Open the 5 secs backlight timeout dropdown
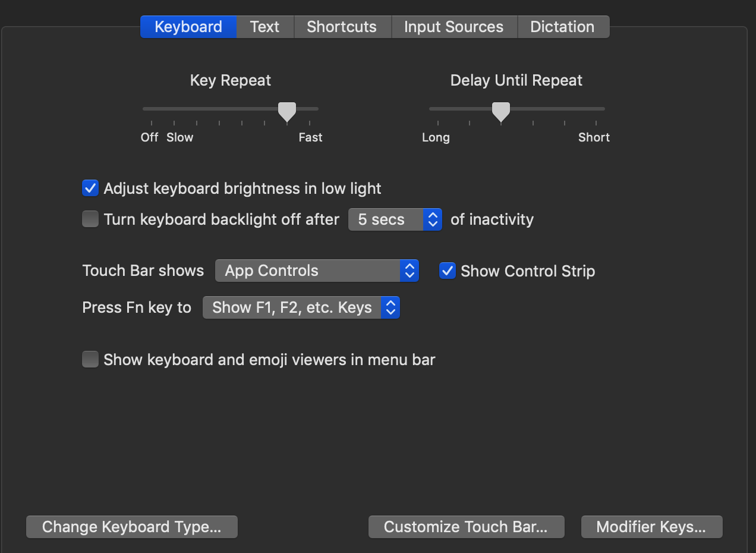The width and height of the screenshot is (756, 553). tap(395, 219)
